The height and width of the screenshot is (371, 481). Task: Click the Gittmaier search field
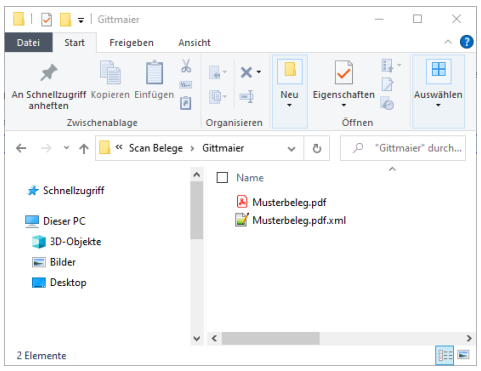403,148
